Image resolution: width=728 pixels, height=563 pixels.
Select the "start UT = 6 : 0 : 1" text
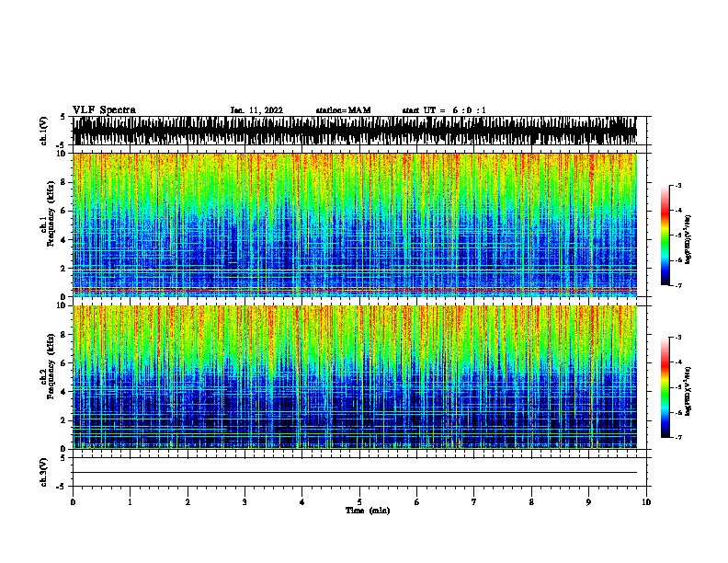(x=444, y=110)
